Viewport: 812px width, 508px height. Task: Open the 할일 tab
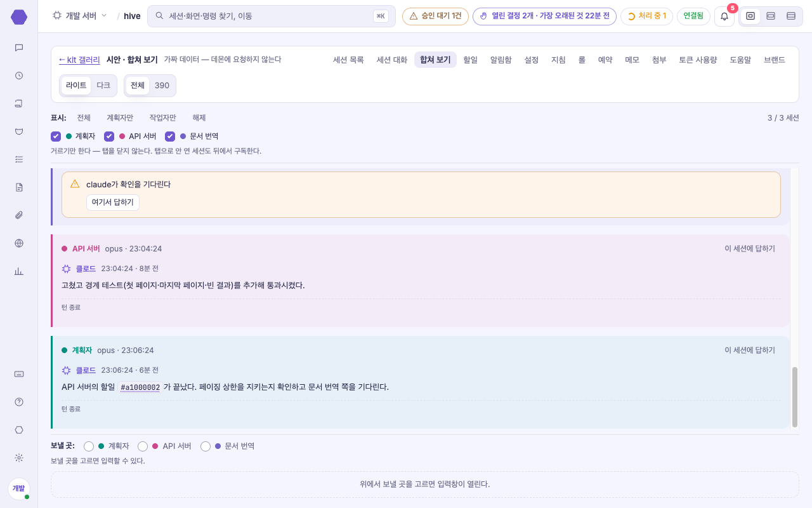coord(471,60)
